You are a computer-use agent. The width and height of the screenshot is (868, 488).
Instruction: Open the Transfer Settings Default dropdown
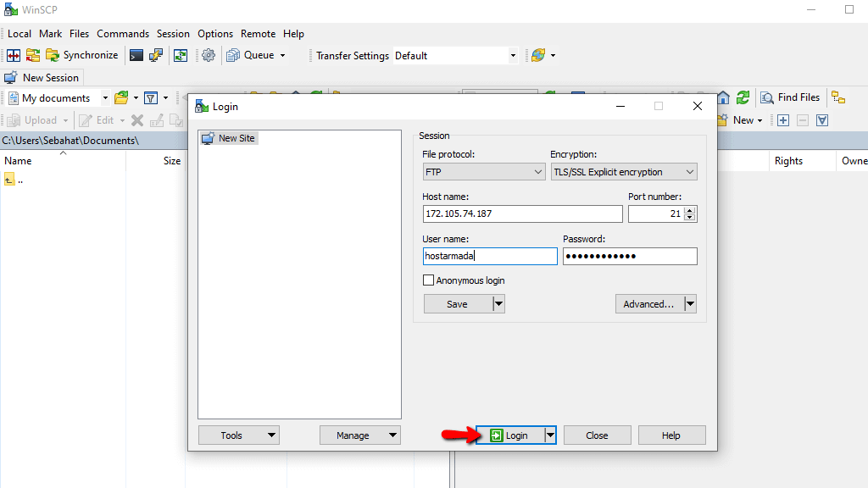513,55
